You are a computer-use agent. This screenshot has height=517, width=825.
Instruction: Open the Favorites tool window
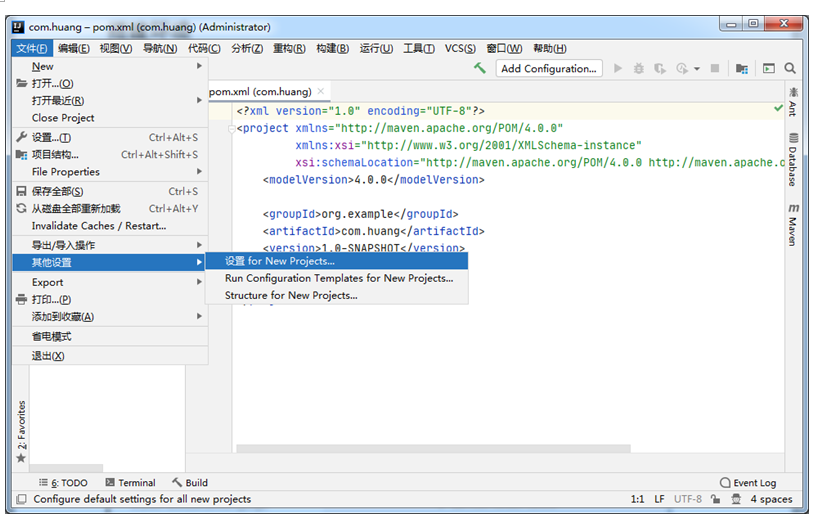pos(21,432)
